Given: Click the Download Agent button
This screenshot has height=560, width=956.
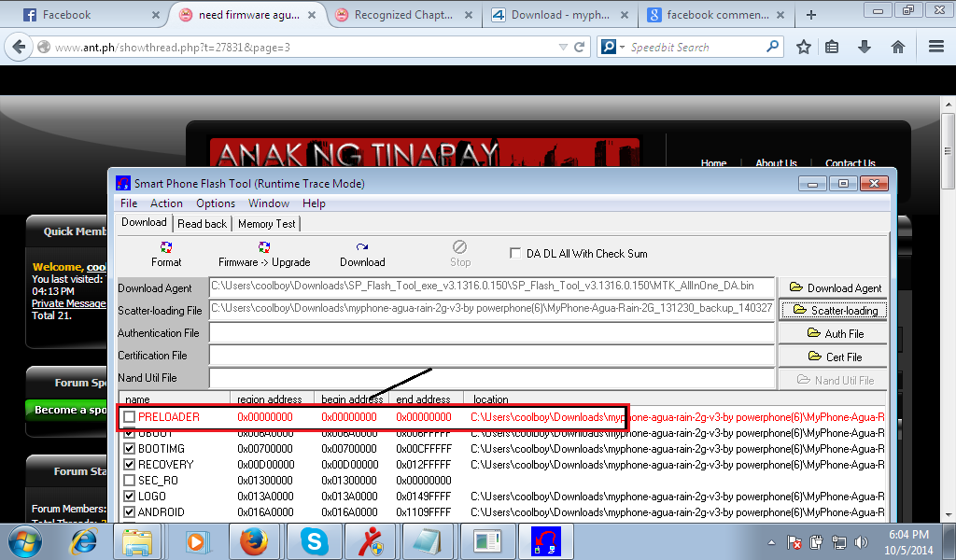Looking at the screenshot, I should coord(834,288).
